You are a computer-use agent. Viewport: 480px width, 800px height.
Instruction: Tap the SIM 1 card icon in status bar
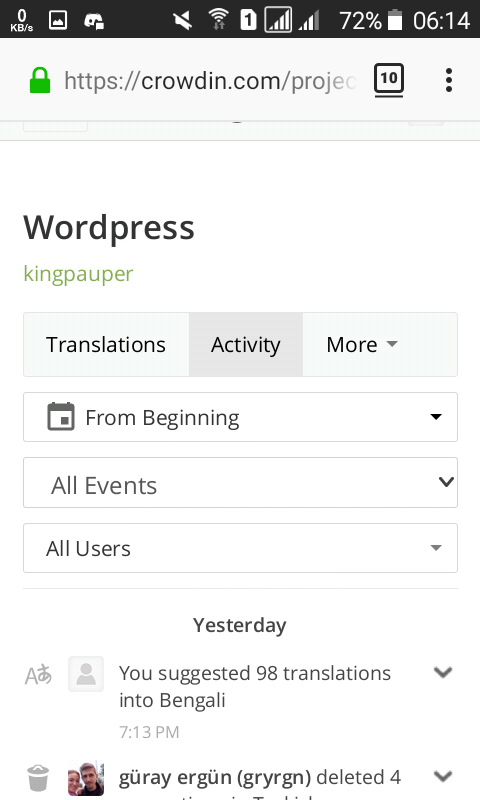248,20
